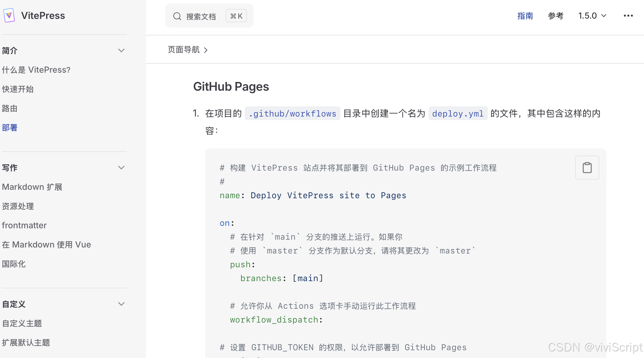
Task: Click the workflow_dispatch code line
Action: pyautogui.click(x=276, y=320)
